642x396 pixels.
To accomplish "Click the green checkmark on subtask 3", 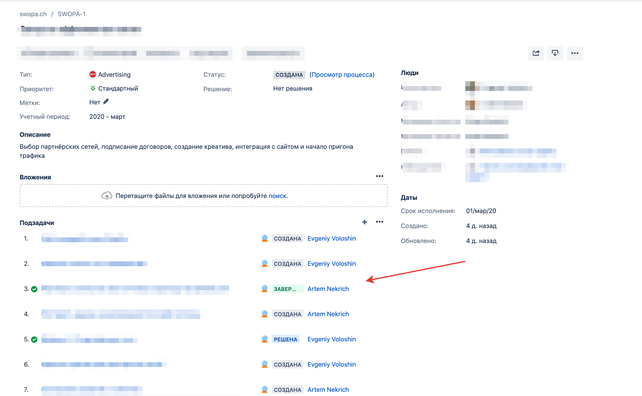I will point(34,289).
